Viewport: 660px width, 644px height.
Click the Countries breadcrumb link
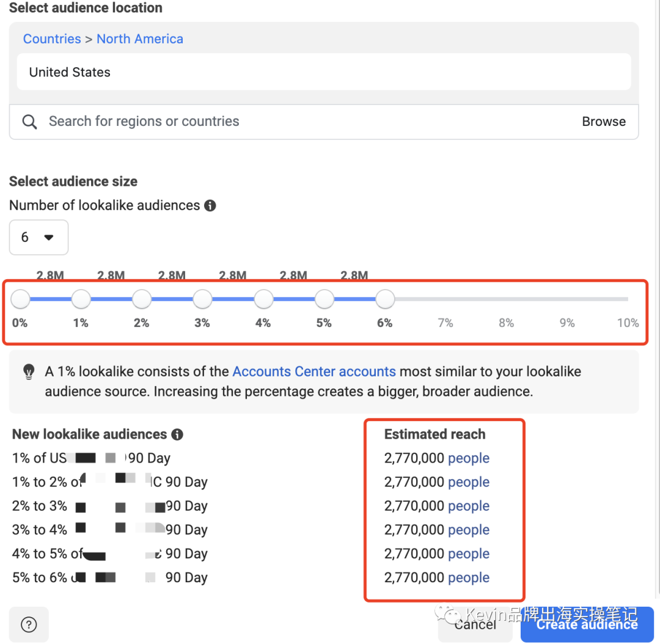click(x=52, y=39)
